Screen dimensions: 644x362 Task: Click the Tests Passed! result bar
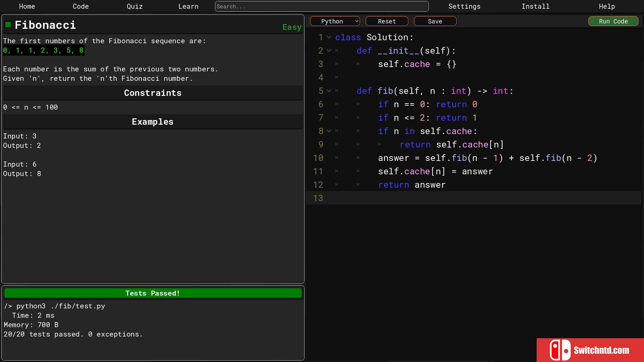[153, 293]
